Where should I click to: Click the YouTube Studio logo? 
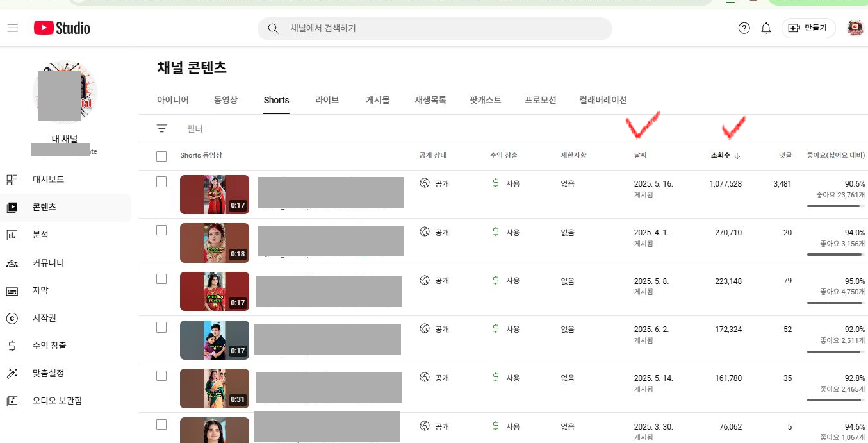(x=62, y=28)
